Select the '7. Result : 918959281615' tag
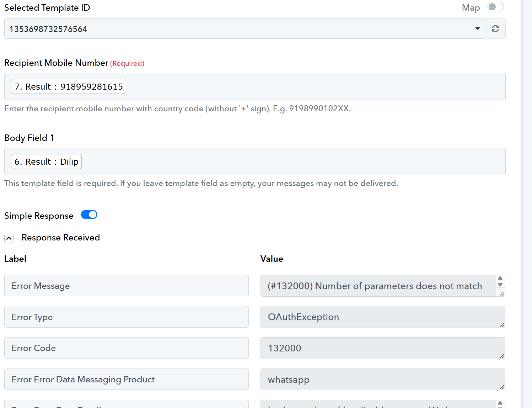This screenshot has width=532, height=408. pos(69,86)
